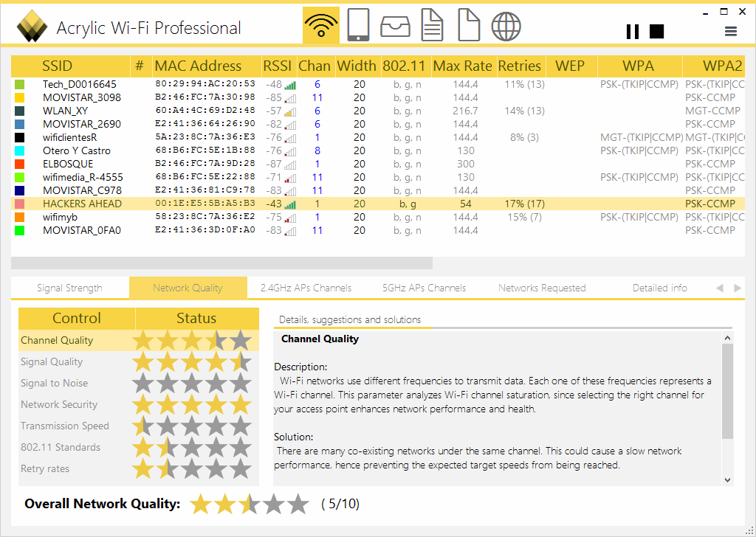The height and width of the screenshot is (537, 756).
Task: Click Otero Y Castro cyan color swatch
Action: pyautogui.click(x=20, y=151)
